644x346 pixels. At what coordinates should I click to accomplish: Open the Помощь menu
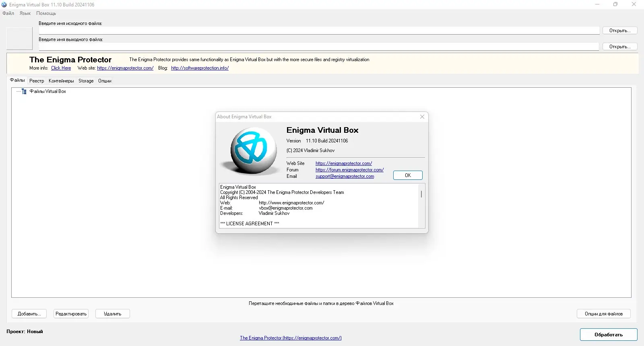pyautogui.click(x=46, y=13)
